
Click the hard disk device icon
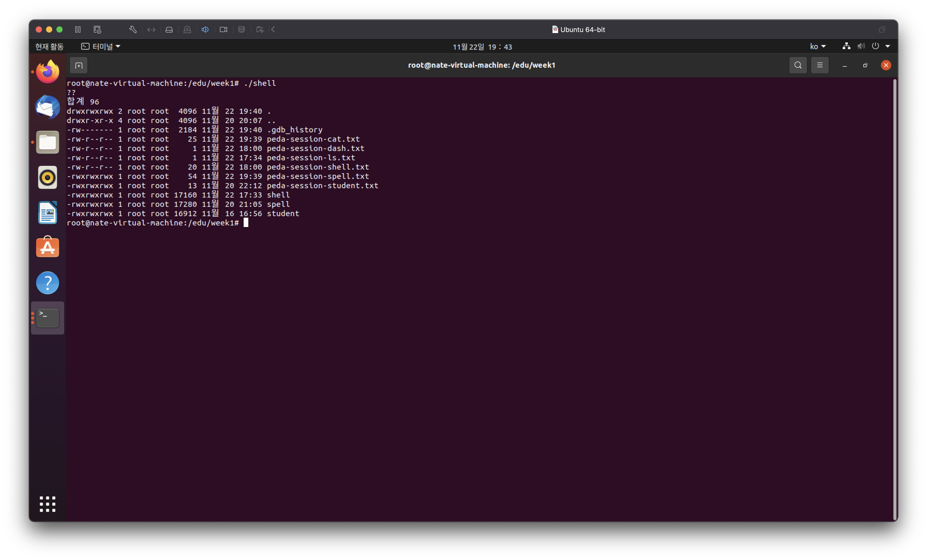(169, 29)
